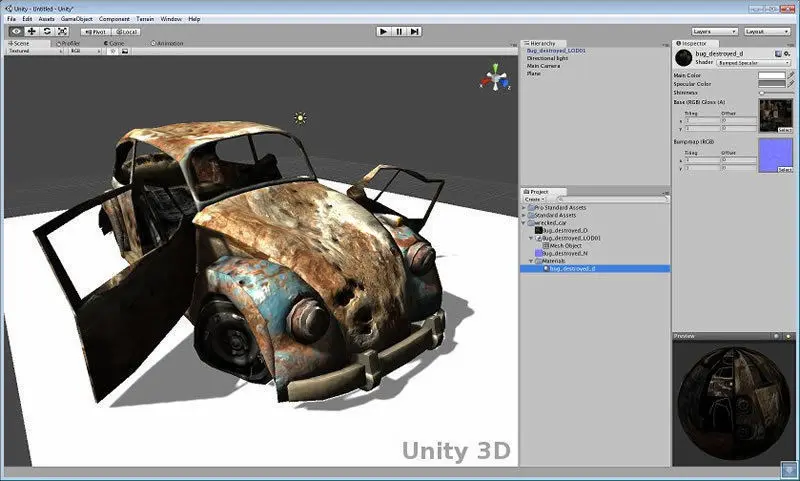Click the material preview sphere icon in Inspector header

tap(684, 58)
